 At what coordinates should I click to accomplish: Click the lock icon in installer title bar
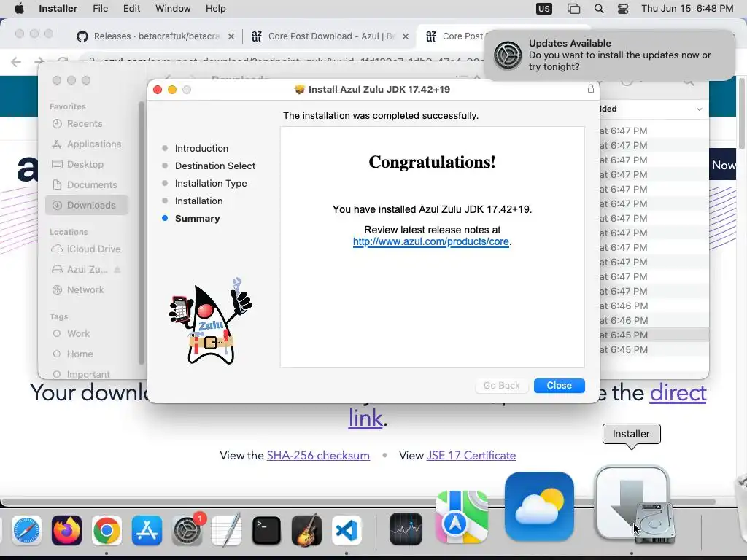coord(591,88)
